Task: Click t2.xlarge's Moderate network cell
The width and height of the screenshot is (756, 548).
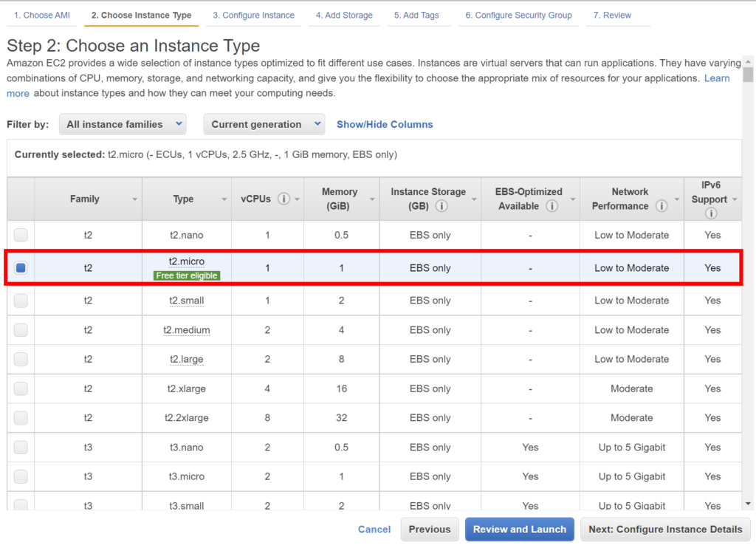Action: coord(632,388)
